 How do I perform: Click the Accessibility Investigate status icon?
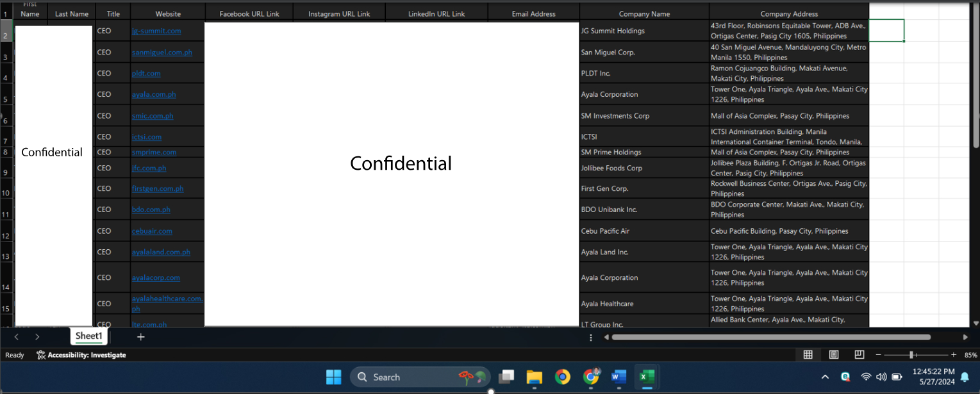(81, 355)
